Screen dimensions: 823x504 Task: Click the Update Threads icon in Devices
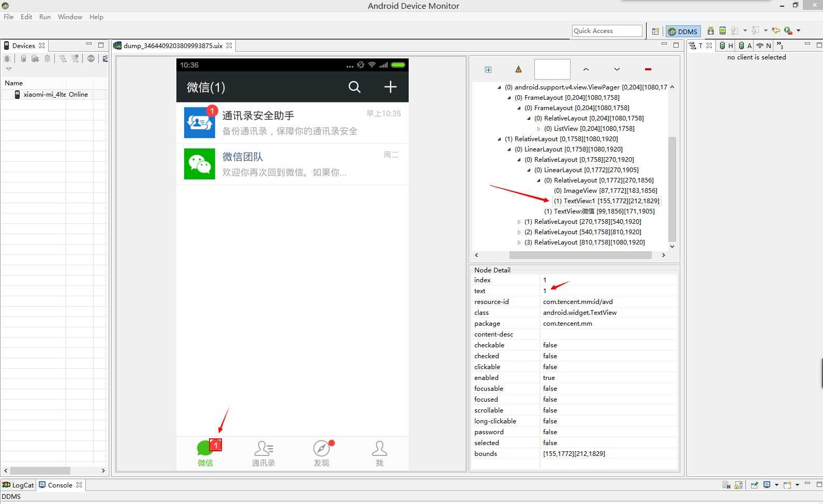click(x=63, y=58)
